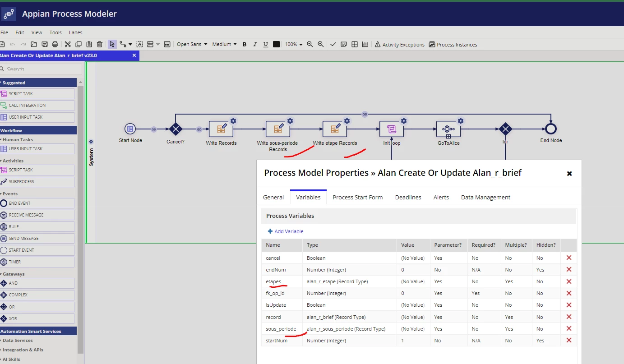Open the text color swatch
The image size is (624, 364).
click(x=276, y=44)
